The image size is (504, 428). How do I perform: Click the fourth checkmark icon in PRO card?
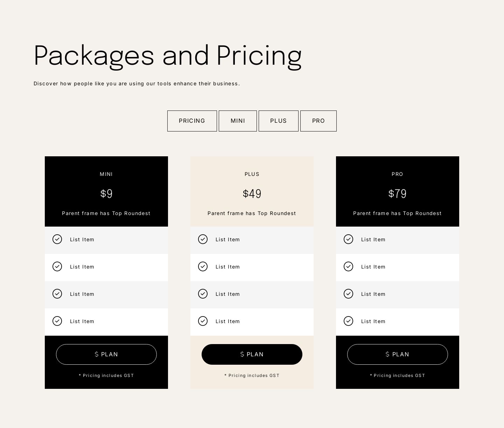point(348,321)
